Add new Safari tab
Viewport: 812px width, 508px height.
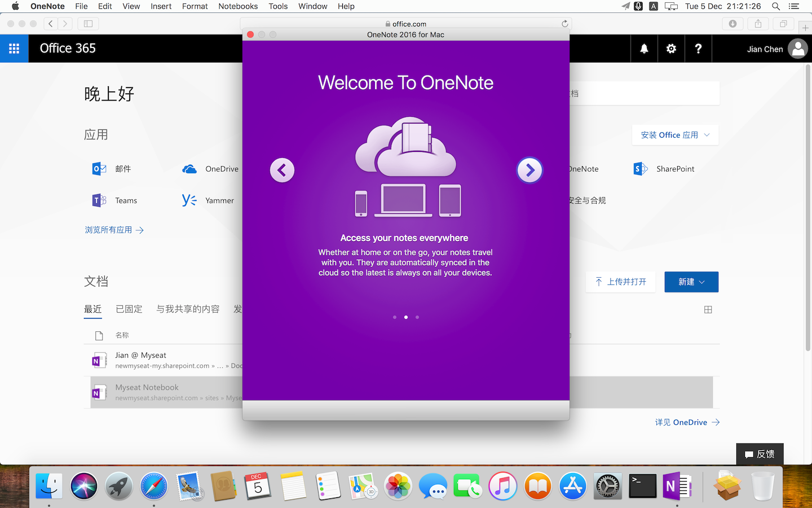(x=805, y=27)
